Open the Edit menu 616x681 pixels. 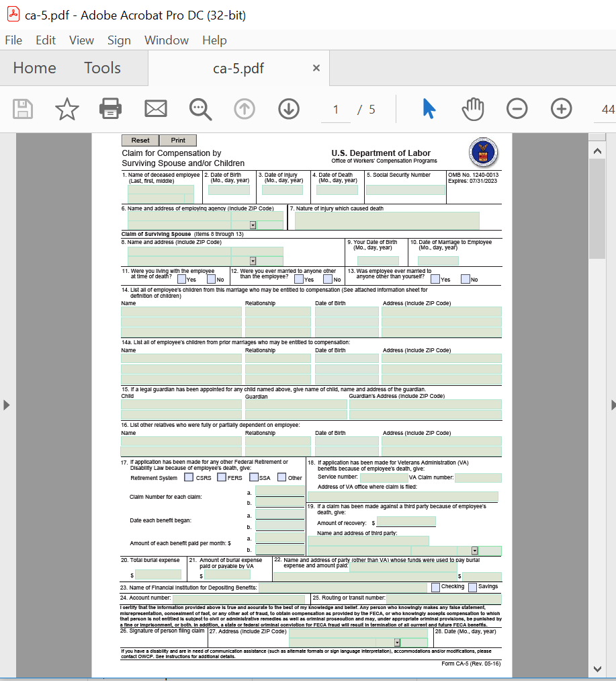coord(46,40)
